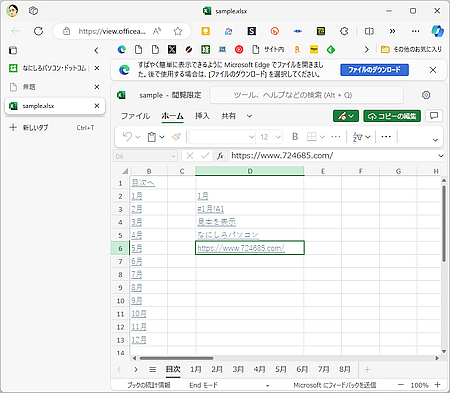
Task: Open the Read aloud icon in address bar
Action: point(157,31)
